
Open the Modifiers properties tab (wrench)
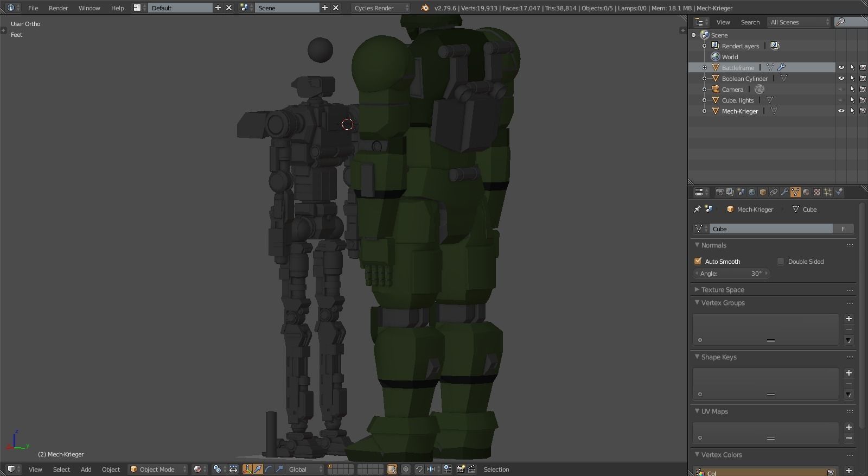[784, 192]
